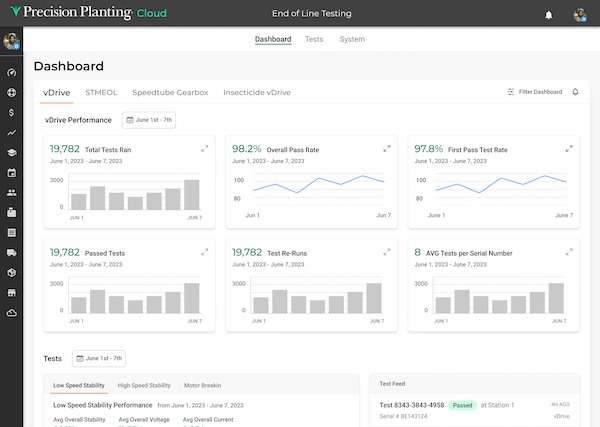Open Test 8343-3843-4958 in Test Feed

tap(412, 405)
